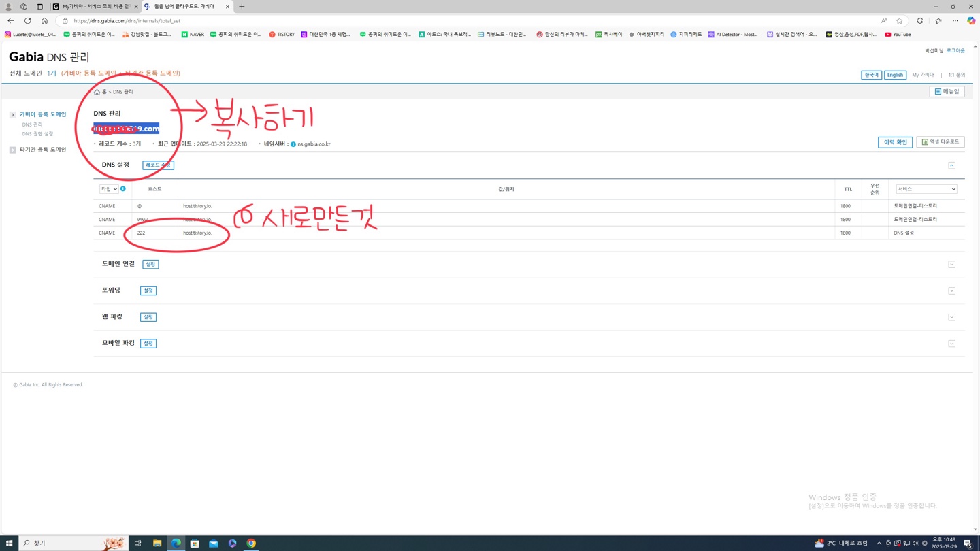Click the 로그아웃 link

955,50
